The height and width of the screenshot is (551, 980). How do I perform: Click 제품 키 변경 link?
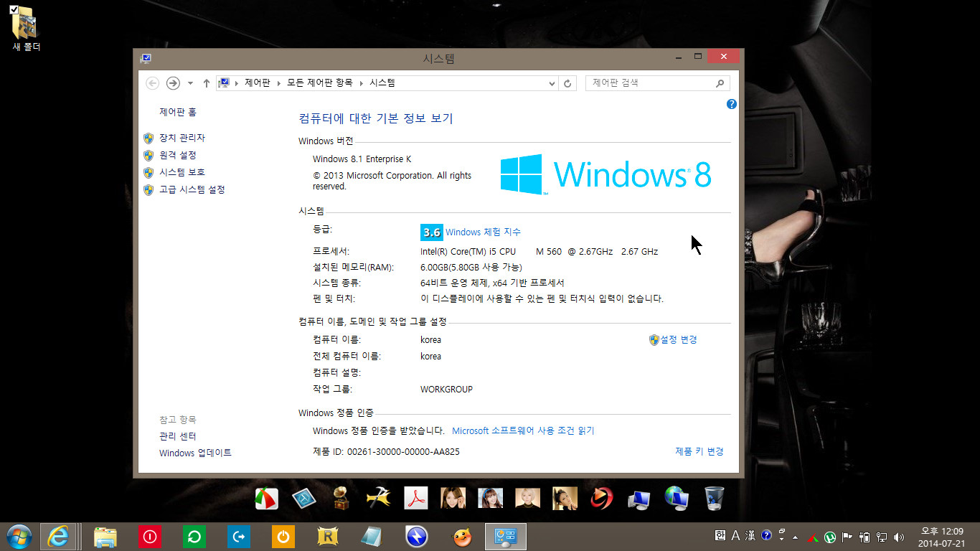pyautogui.click(x=699, y=451)
